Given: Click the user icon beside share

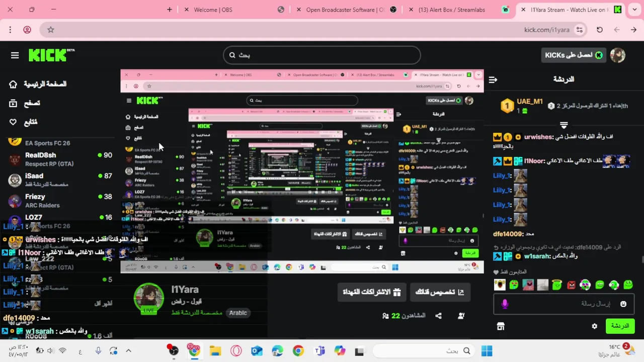Looking at the screenshot, I should tap(461, 316).
